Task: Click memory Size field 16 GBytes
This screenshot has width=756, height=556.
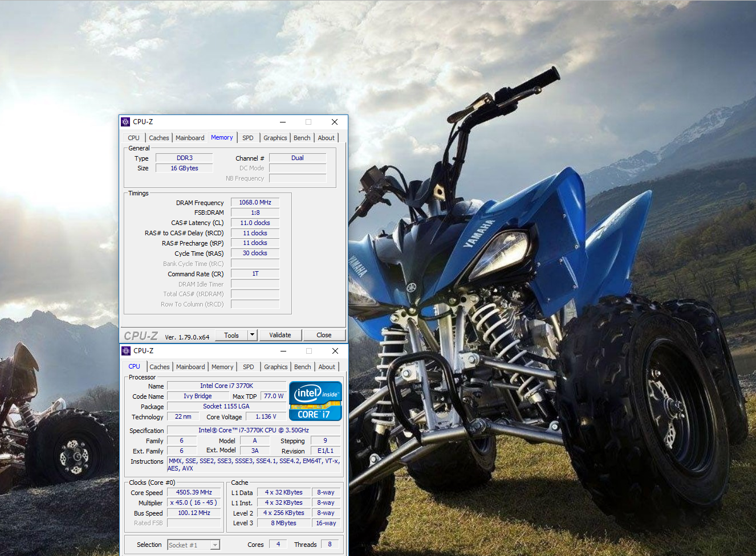Action: tap(184, 168)
